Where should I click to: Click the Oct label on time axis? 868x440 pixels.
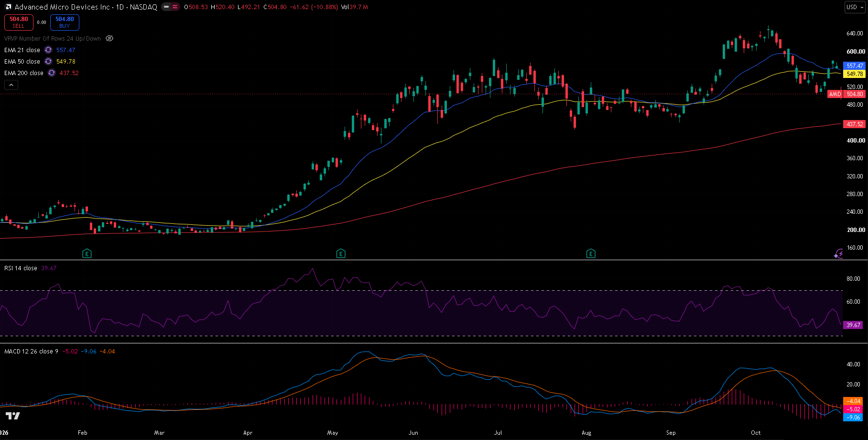[756, 432]
